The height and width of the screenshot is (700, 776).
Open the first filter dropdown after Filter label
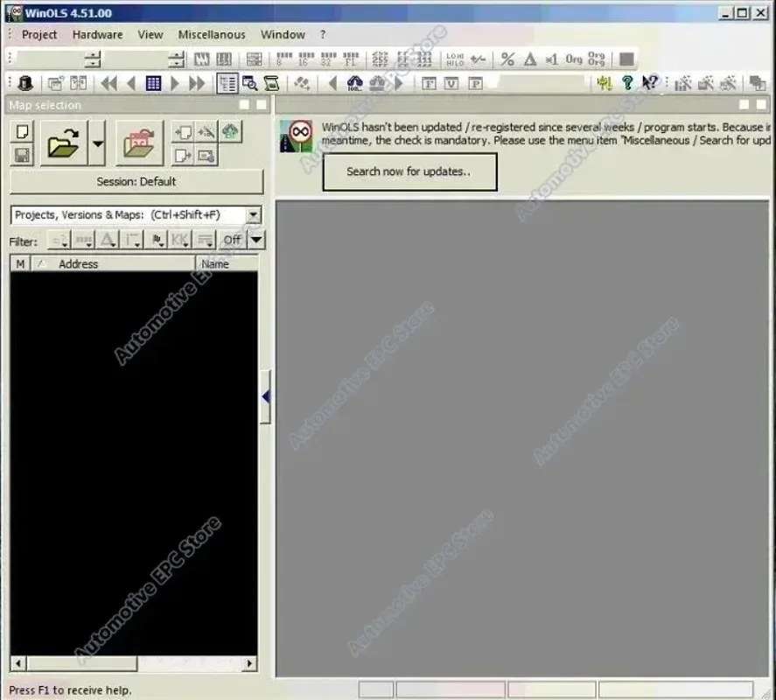59,240
